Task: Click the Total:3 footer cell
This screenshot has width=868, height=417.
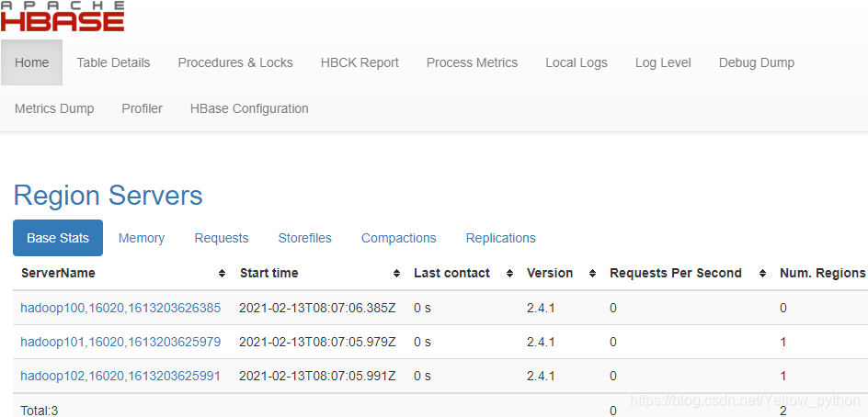Action: tap(40, 411)
